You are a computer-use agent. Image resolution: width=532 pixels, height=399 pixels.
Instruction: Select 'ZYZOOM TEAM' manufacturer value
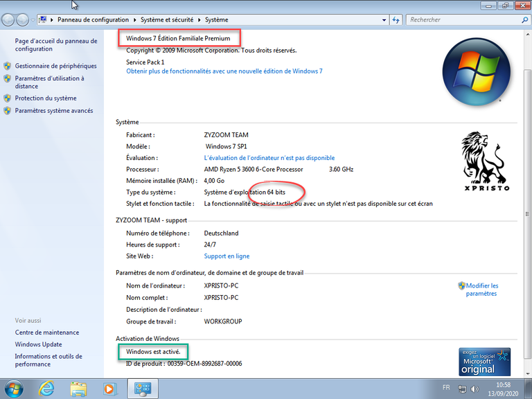[x=226, y=135]
